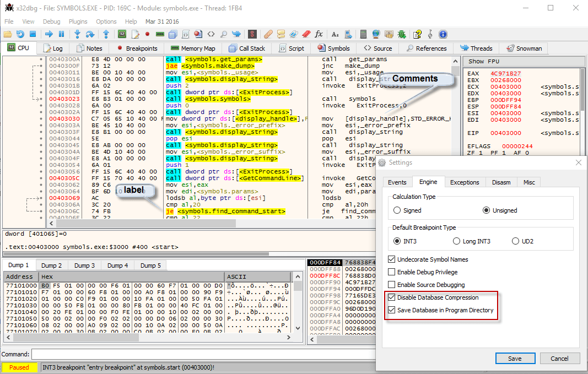588x374 pixels.
Task: Open the Patches bandage icon
Action: click(268, 34)
